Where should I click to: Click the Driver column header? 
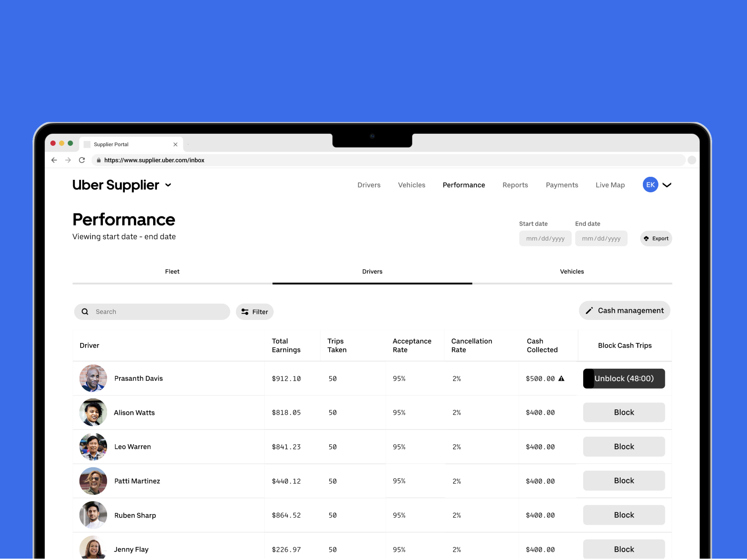click(89, 346)
